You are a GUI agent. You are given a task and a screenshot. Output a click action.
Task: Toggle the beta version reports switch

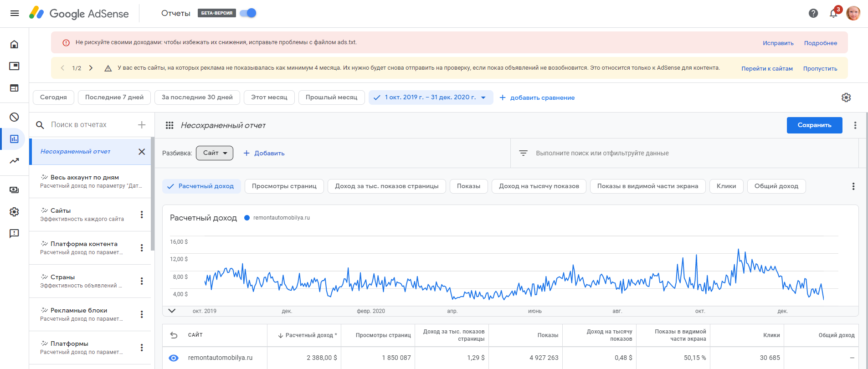[x=248, y=13]
